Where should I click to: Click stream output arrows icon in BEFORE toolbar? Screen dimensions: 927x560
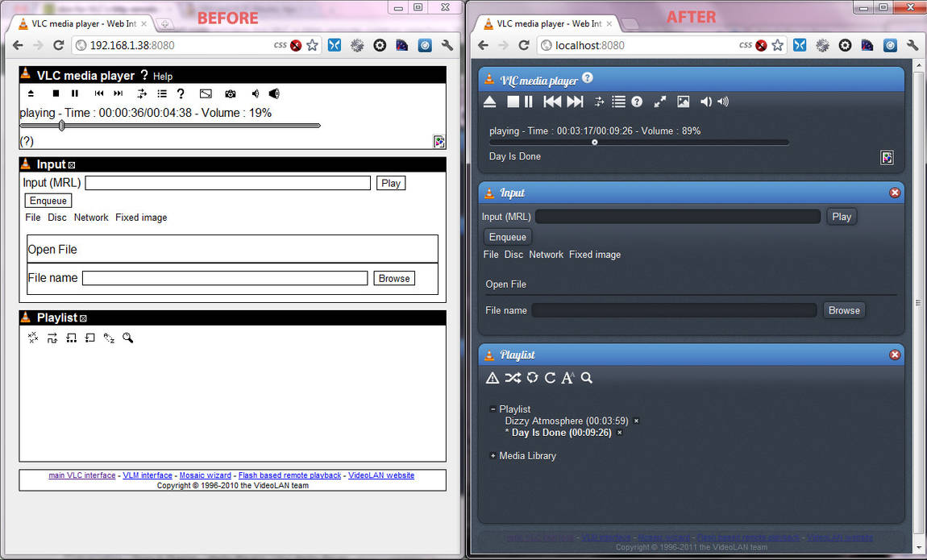point(142,93)
